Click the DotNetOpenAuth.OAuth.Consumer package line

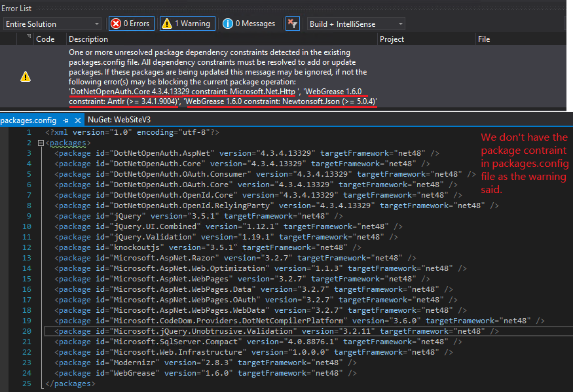pos(265,174)
